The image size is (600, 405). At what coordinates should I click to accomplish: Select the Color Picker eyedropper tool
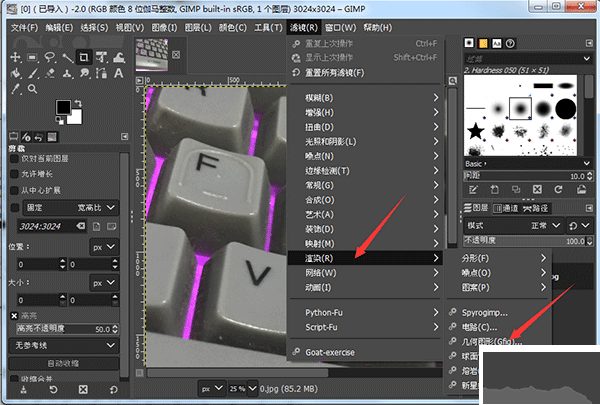15,89
